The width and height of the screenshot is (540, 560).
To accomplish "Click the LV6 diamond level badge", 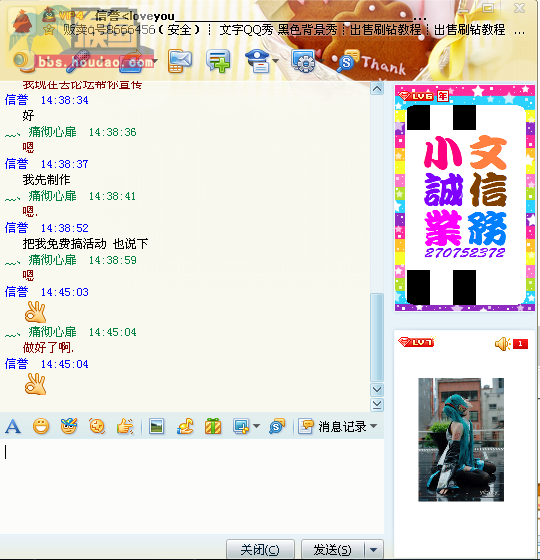I will pos(416,96).
